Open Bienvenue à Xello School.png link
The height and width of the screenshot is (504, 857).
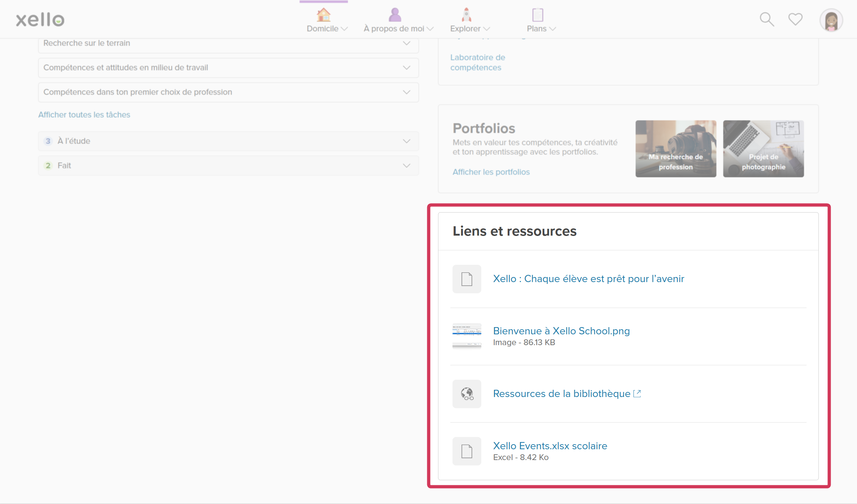[x=561, y=331]
